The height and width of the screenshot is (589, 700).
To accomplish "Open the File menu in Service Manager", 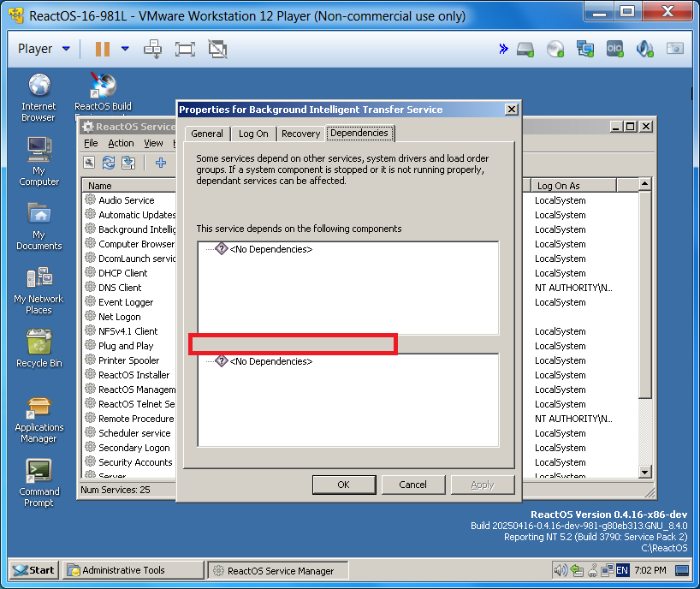I will 91,143.
